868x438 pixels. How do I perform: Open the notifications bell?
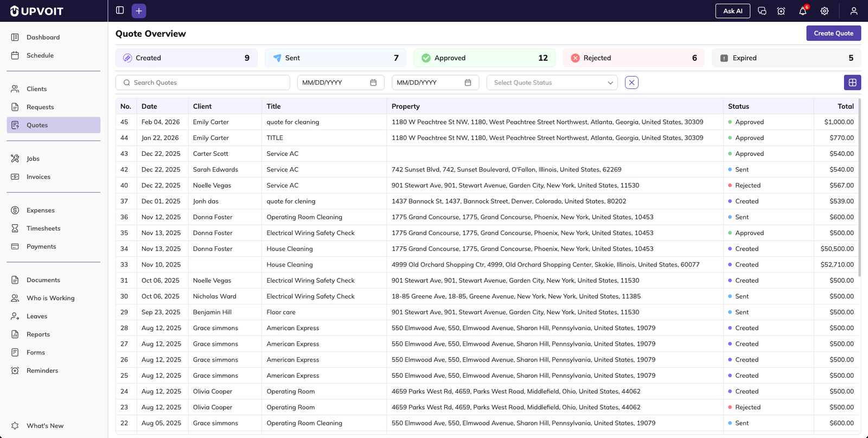click(x=802, y=11)
